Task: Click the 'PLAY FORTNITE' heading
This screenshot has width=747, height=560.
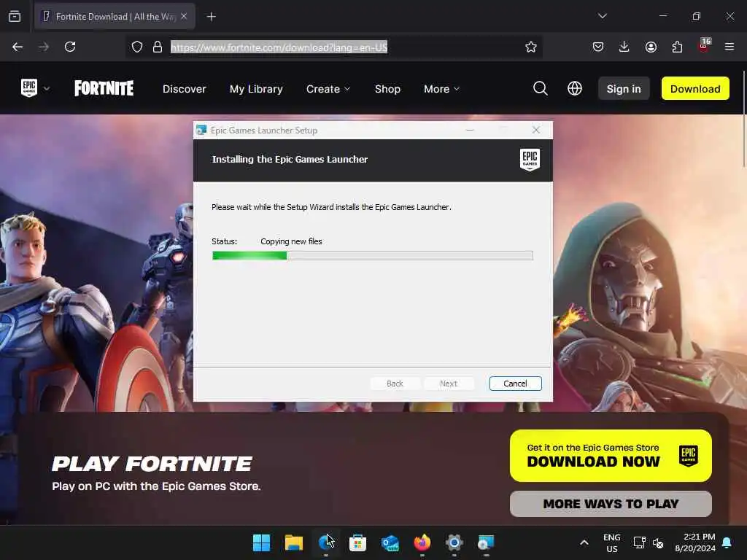Action: (x=152, y=464)
